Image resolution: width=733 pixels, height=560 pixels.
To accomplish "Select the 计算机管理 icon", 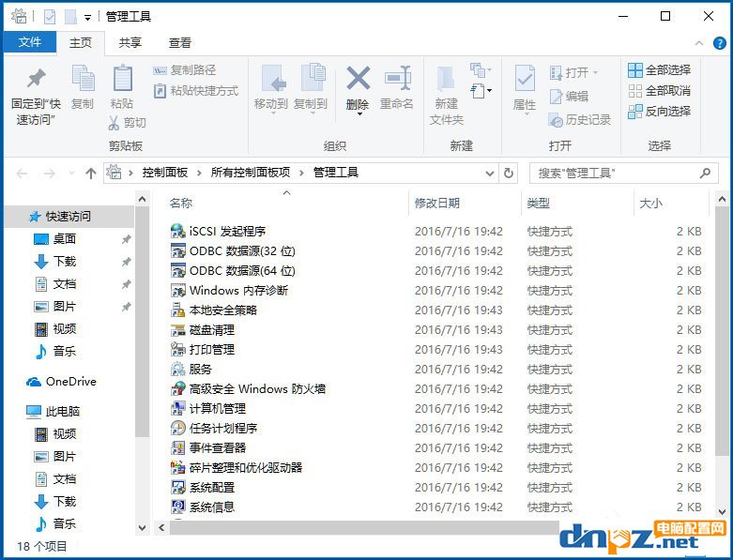I will 177,408.
